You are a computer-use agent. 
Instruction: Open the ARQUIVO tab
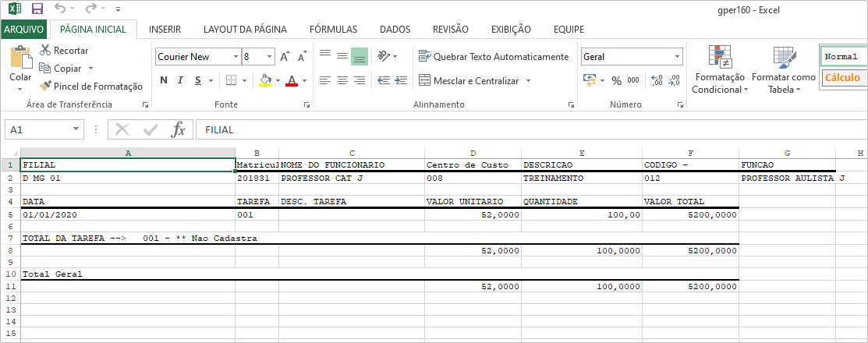[24, 30]
